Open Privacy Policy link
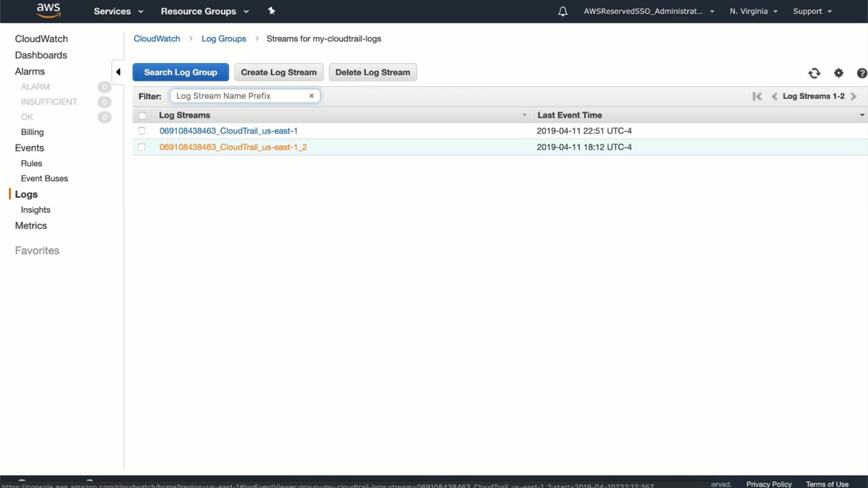The width and height of the screenshot is (868, 488). click(x=769, y=484)
